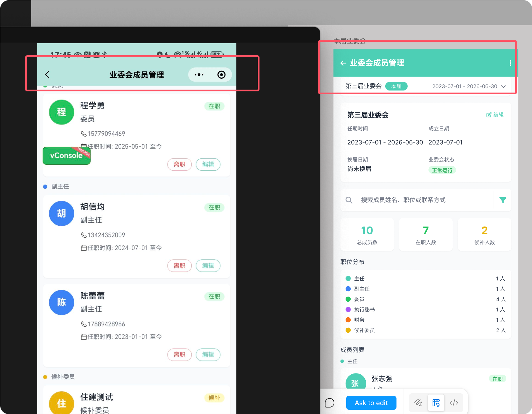Click the Ask to edit button
Viewport: 532px width, 414px height.
click(x=371, y=403)
